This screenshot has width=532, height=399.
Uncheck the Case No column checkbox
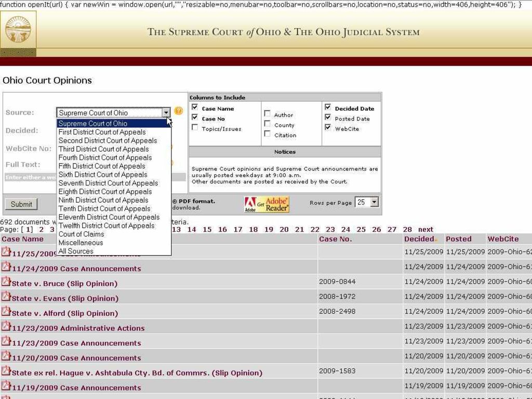point(195,117)
